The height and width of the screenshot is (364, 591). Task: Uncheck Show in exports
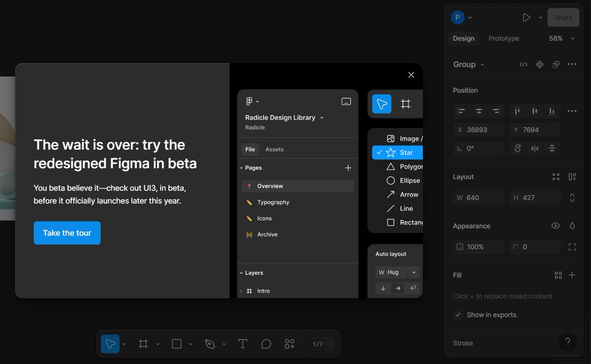[458, 315]
